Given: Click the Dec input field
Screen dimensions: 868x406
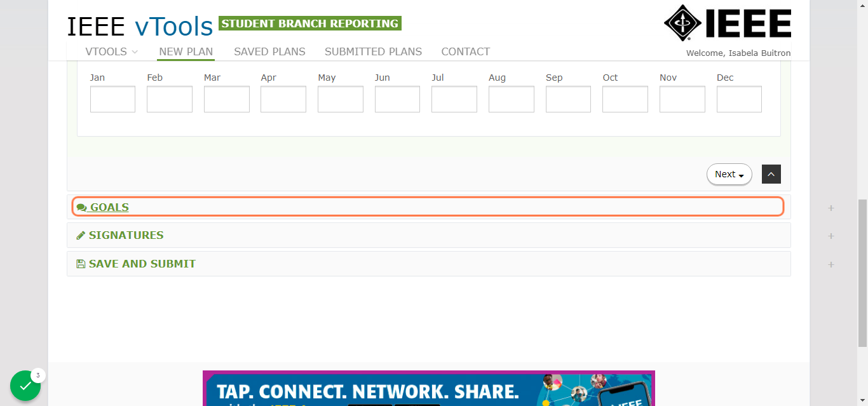Looking at the screenshot, I should point(739,99).
